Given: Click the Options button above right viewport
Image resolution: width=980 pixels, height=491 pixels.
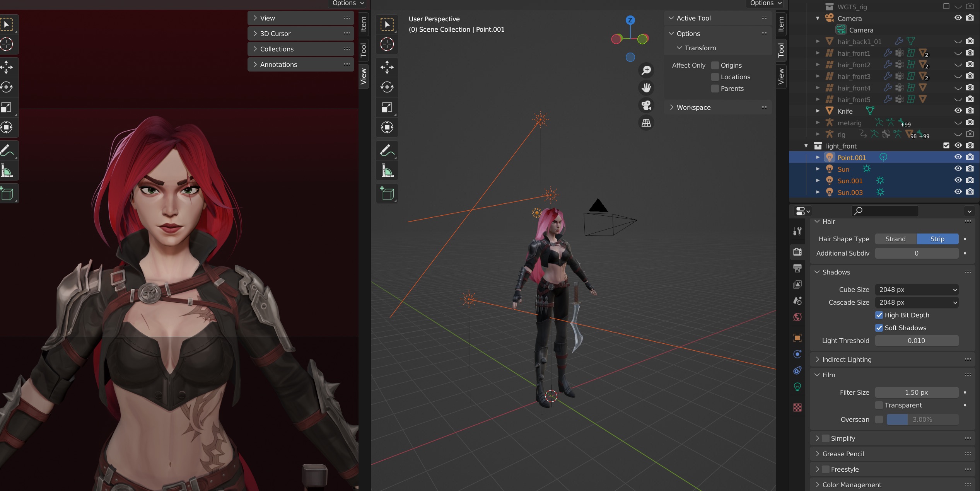Looking at the screenshot, I should click(x=765, y=3).
